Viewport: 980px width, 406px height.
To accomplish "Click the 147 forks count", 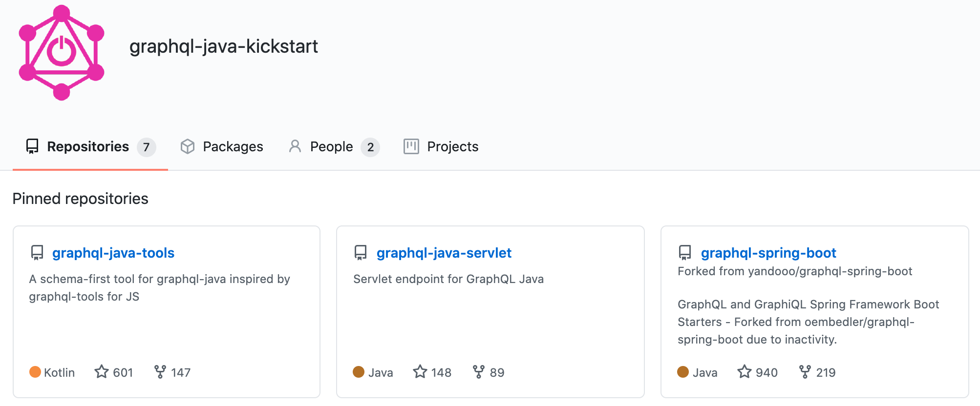I will [x=181, y=373].
